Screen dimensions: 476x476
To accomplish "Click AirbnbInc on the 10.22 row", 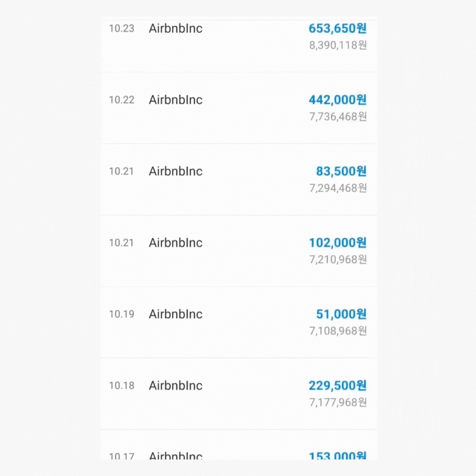I will pyautogui.click(x=176, y=100).
